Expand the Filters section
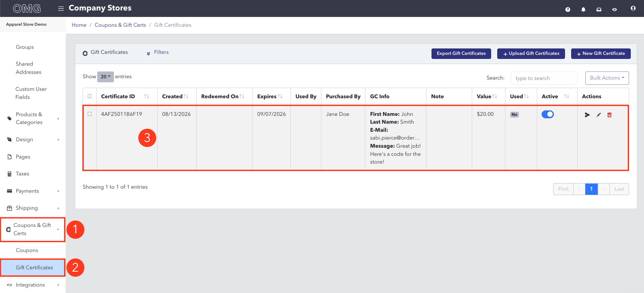This screenshot has height=293, width=644. [158, 53]
